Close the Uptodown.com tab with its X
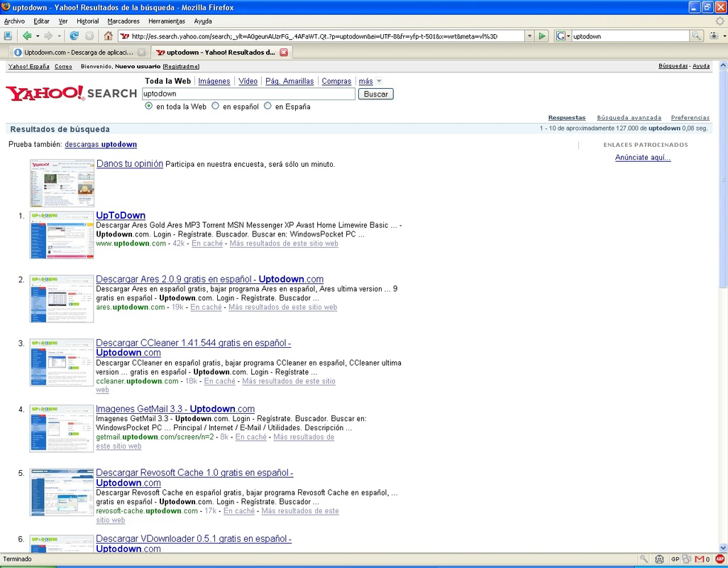The width and height of the screenshot is (728, 568). pyautogui.click(x=142, y=53)
